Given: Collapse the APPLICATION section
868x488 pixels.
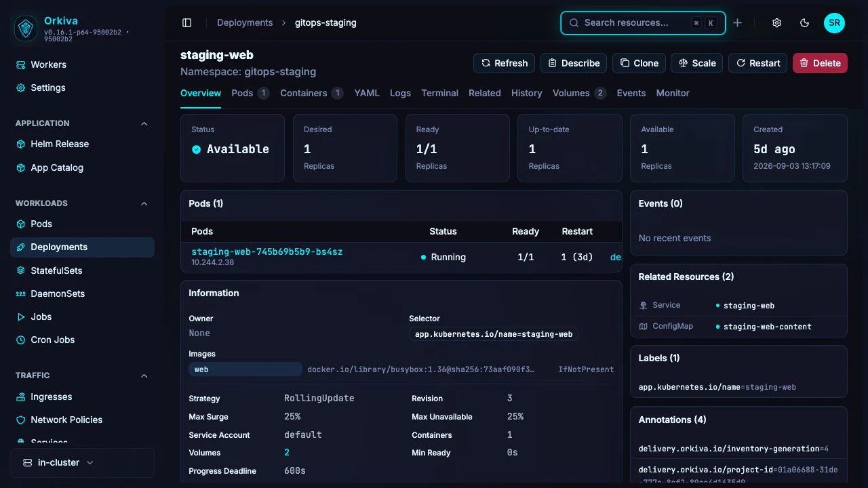Looking at the screenshot, I should coord(144,123).
